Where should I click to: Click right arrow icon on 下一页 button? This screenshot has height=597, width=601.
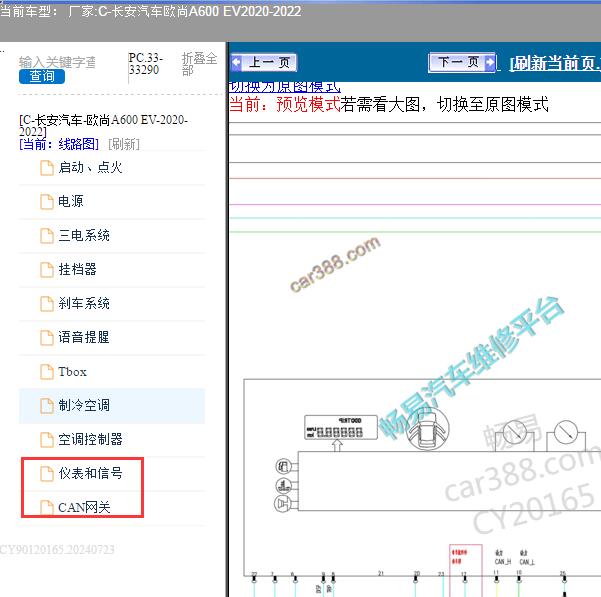click(489, 62)
